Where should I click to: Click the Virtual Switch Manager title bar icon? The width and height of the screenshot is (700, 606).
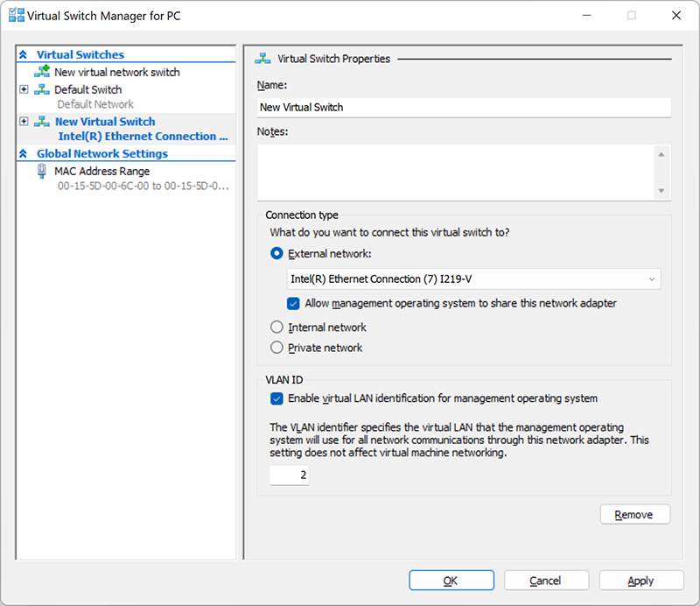(x=15, y=16)
